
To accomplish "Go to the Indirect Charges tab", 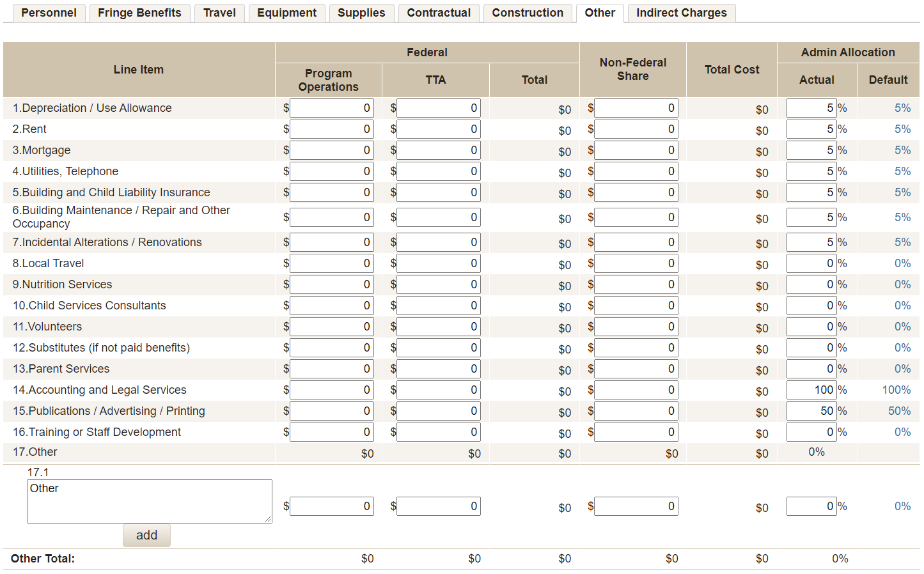I will pyautogui.click(x=681, y=13).
